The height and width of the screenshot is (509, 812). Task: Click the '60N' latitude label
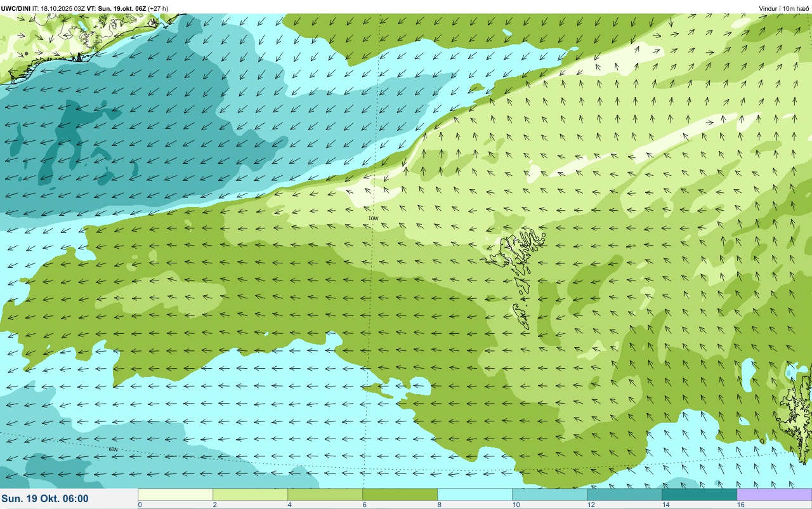point(113,449)
